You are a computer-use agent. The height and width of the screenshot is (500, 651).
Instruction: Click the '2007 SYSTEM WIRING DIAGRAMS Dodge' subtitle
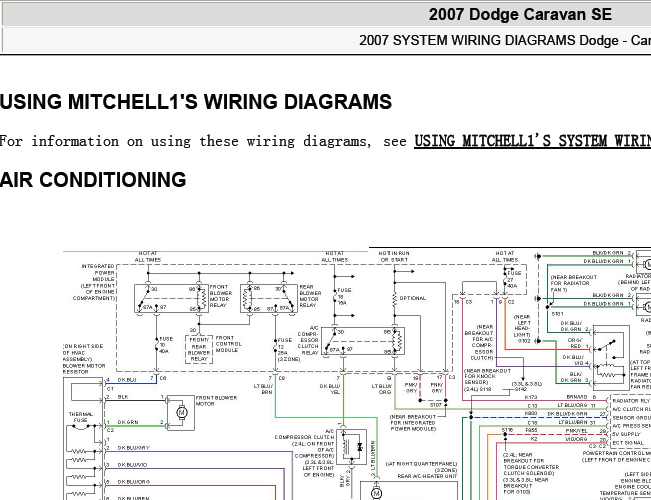tap(489, 40)
